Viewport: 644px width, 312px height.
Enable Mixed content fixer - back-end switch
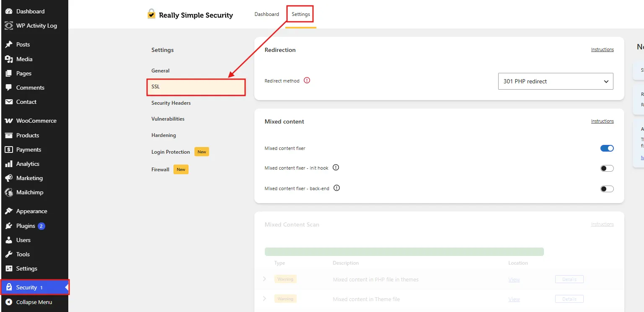(607, 189)
